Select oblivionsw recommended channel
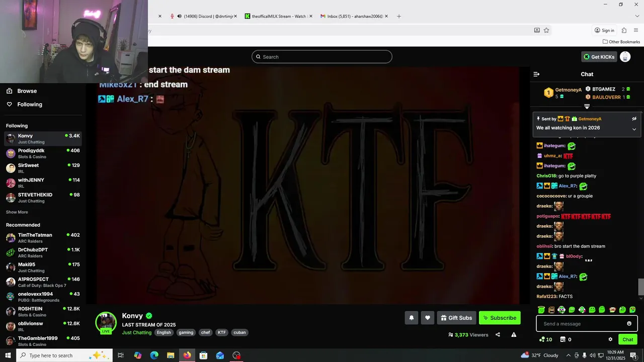Image resolution: width=644 pixels, height=362 pixels. coord(43,326)
